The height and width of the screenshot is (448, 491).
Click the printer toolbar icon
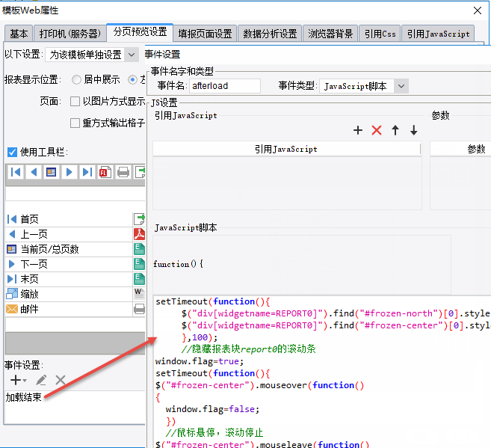click(123, 172)
